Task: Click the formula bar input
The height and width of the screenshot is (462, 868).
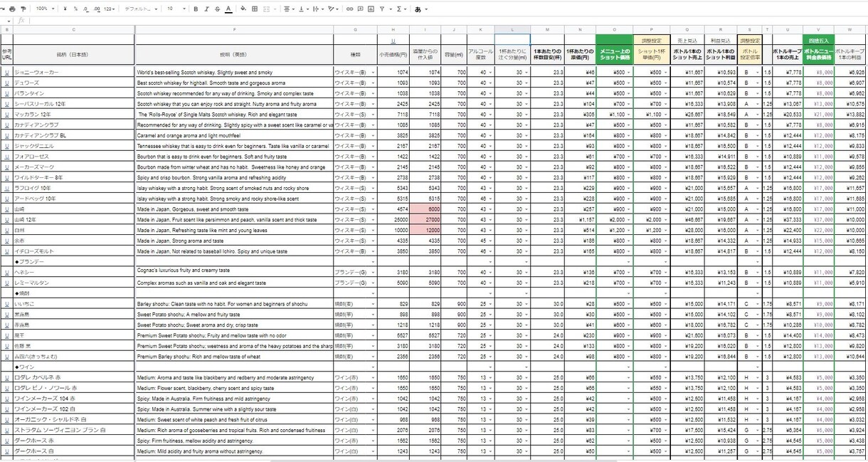Action: (x=448, y=21)
